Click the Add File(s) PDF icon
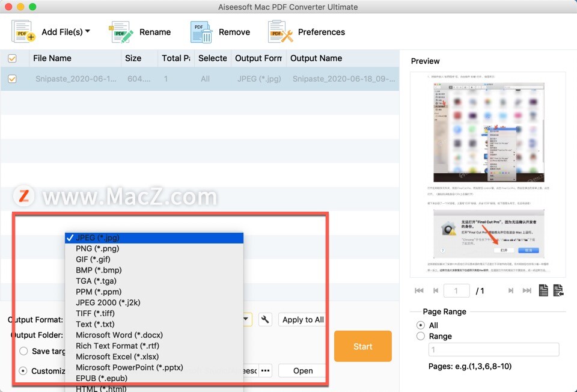Image resolution: width=577 pixels, height=392 pixels. (x=23, y=32)
